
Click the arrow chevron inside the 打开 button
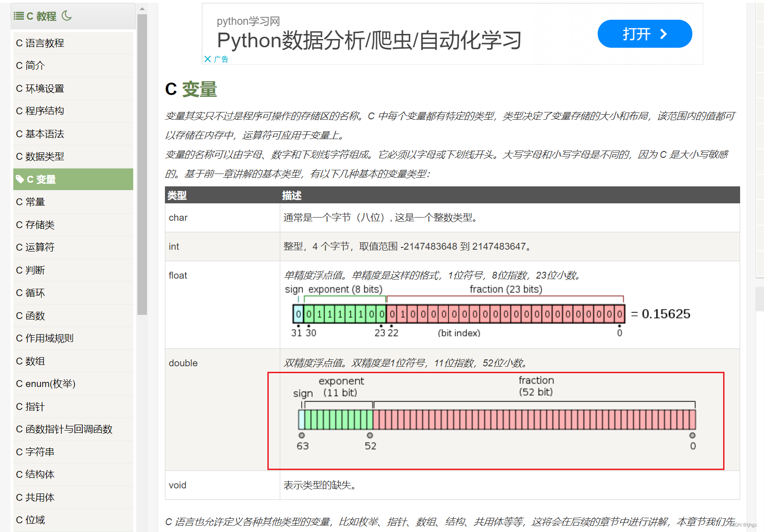[663, 34]
